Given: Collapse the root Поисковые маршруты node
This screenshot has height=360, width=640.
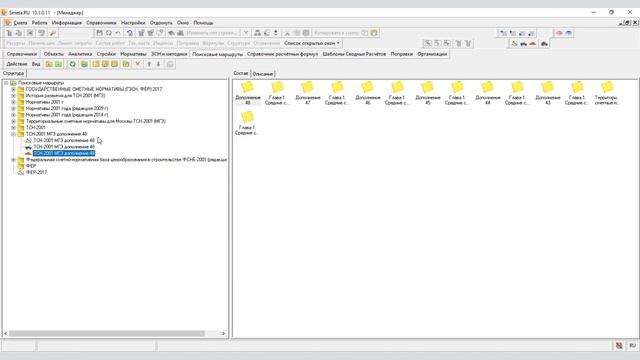Looking at the screenshot, I should 6,83.
